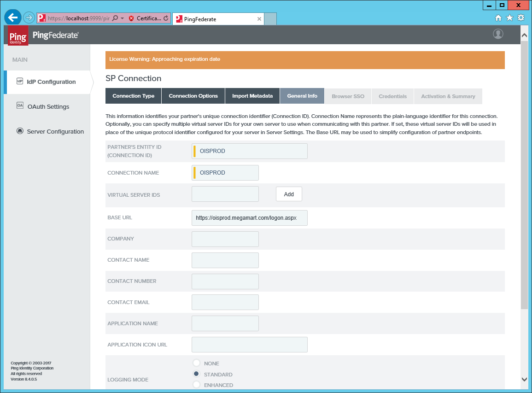This screenshot has width=532, height=393.
Task: Click the IdP Configuration sidebar icon
Action: pos(20,81)
